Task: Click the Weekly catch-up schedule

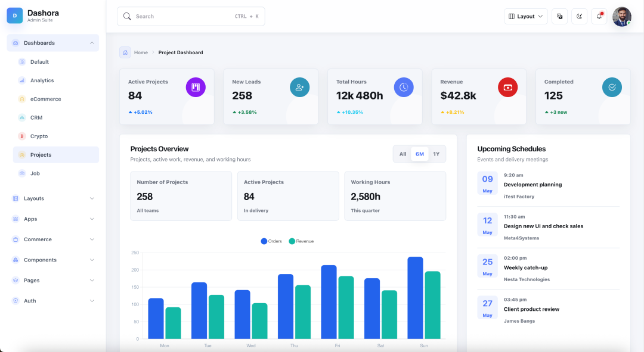Action: point(526,267)
